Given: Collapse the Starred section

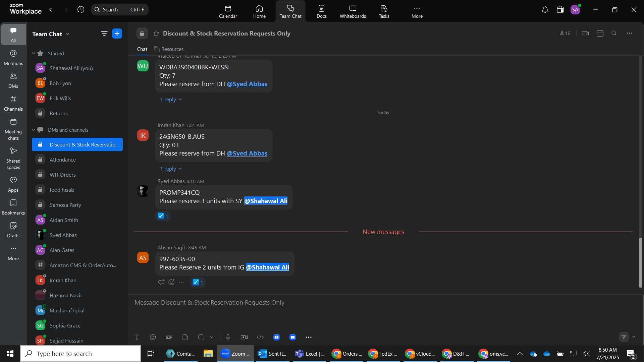Looking at the screenshot, I should coord(34,53).
